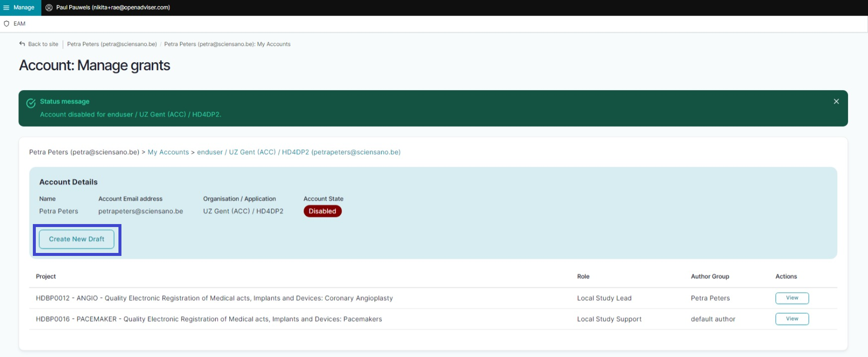Click the user avatar icon in top bar
Image resolution: width=868 pixels, height=357 pixels.
pyautogui.click(x=49, y=7)
